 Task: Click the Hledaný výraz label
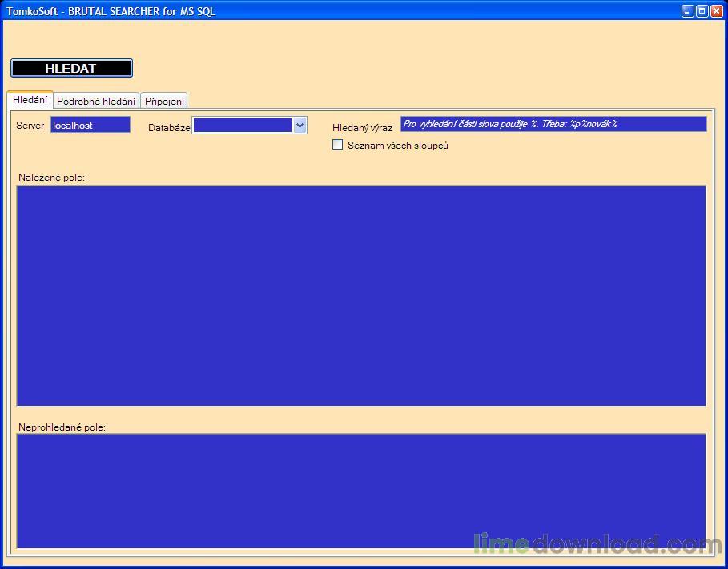click(362, 128)
